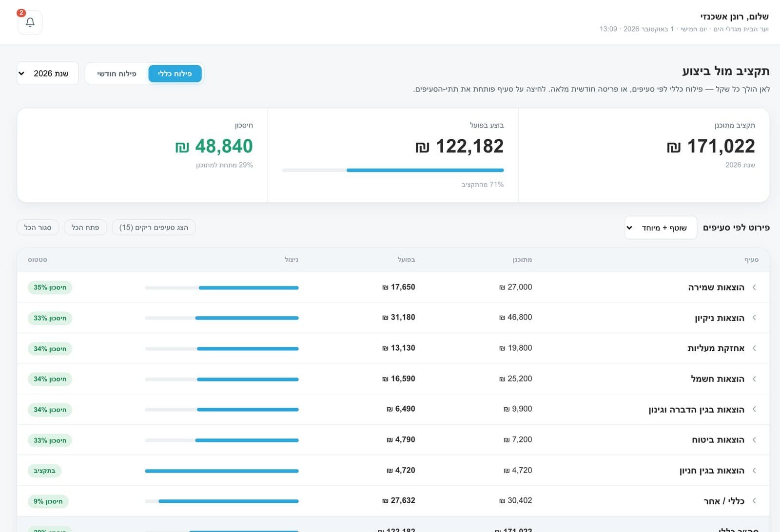
Task: Click the פתח הכל button
Action: [x=85, y=228]
